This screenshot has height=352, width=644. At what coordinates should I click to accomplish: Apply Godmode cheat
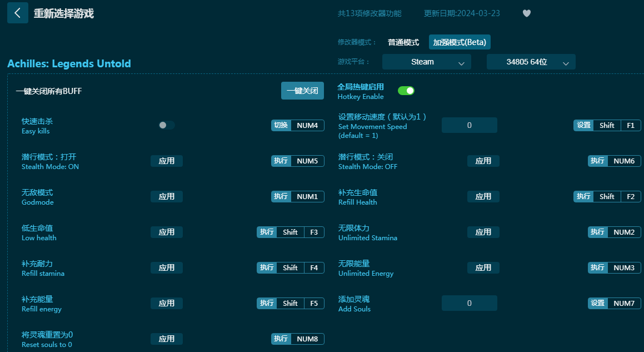coord(167,196)
